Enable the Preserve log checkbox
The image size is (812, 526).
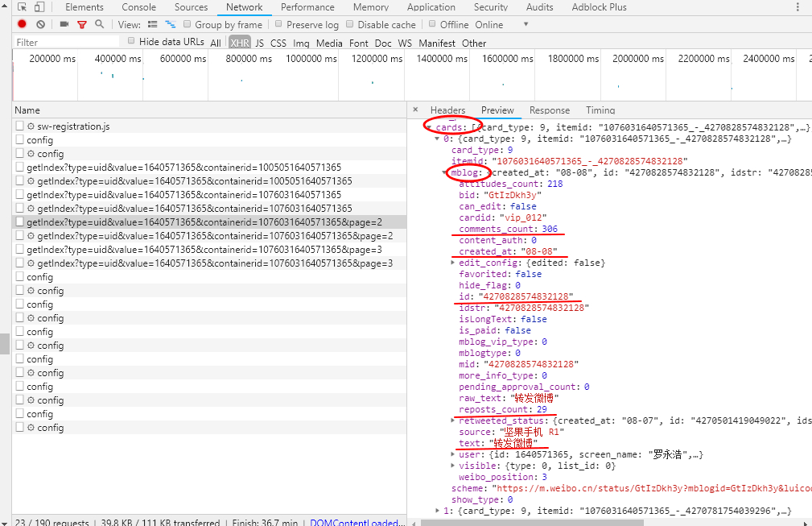(279, 24)
